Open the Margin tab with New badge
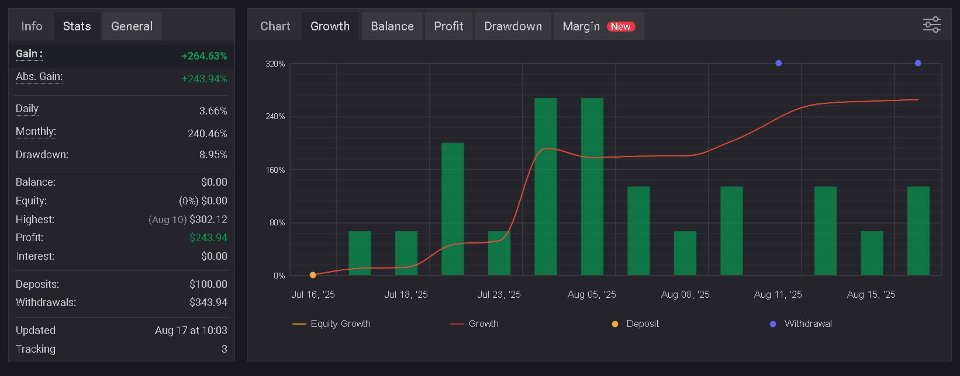The width and height of the screenshot is (960, 376). pyautogui.click(x=599, y=26)
